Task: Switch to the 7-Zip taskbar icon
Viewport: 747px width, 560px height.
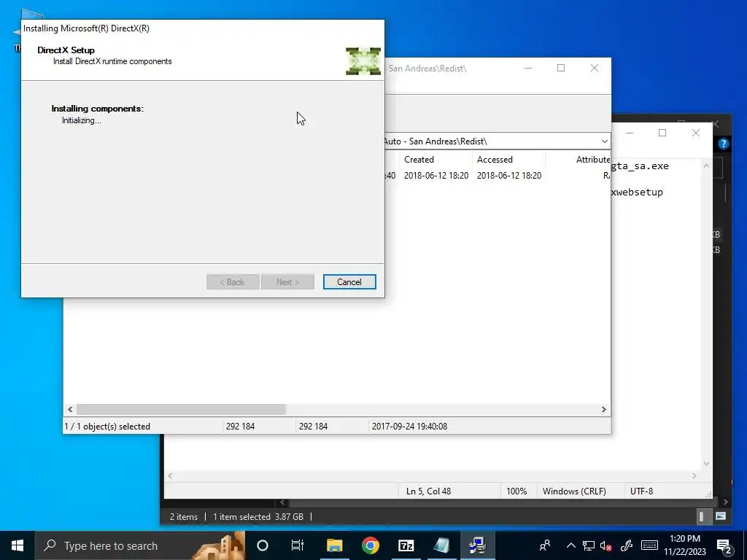Action: tap(406, 545)
